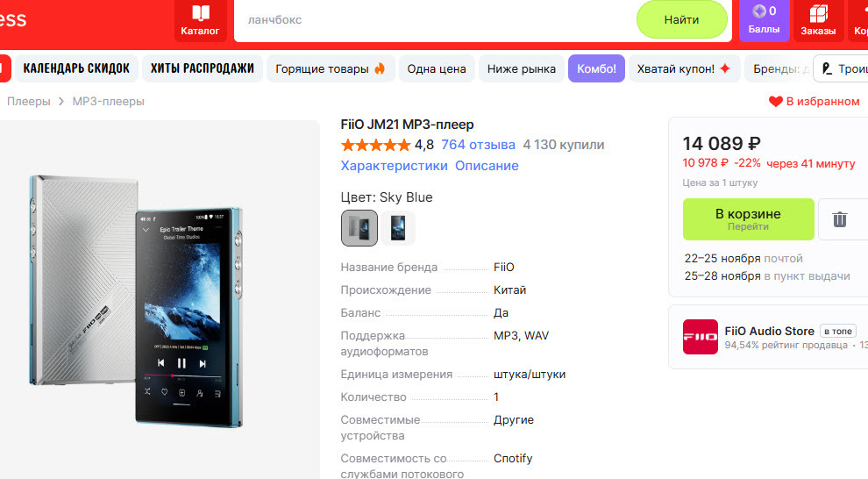868x479 pixels.
Task: Focus the search field with ланчбокс
Action: 435,20
